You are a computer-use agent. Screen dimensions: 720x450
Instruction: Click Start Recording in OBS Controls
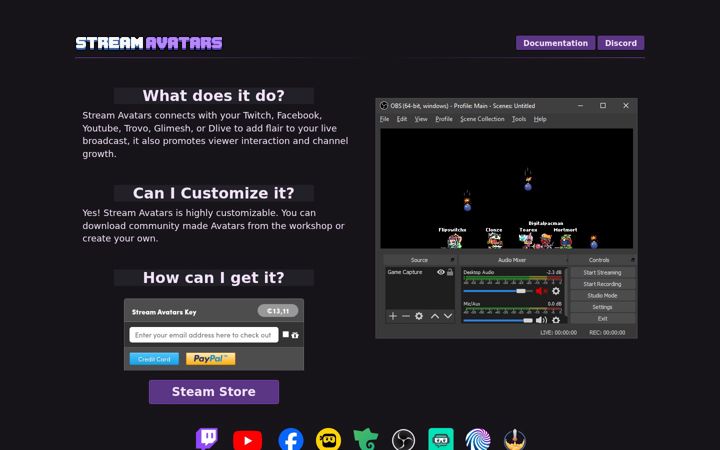(602, 284)
